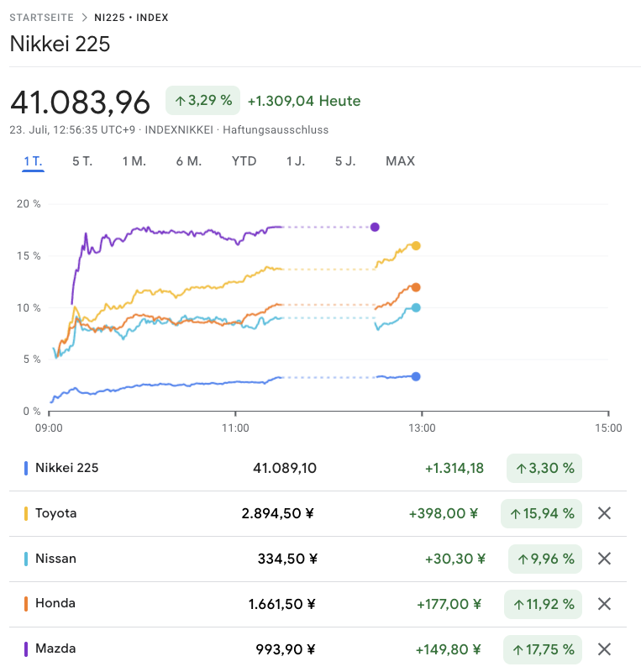This screenshot has width=641, height=672.
Task: Click the Honda price 1.661,50 ¥
Action: click(x=282, y=604)
